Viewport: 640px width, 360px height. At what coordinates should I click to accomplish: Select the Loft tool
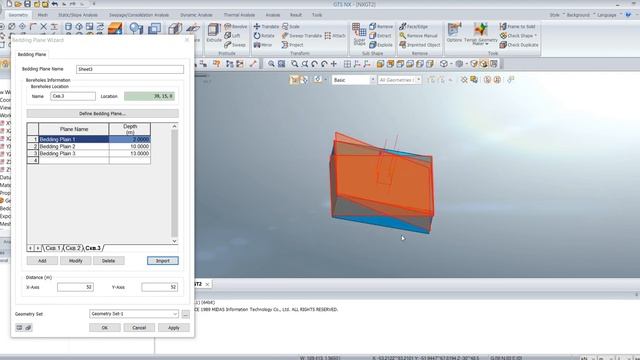(x=232, y=36)
